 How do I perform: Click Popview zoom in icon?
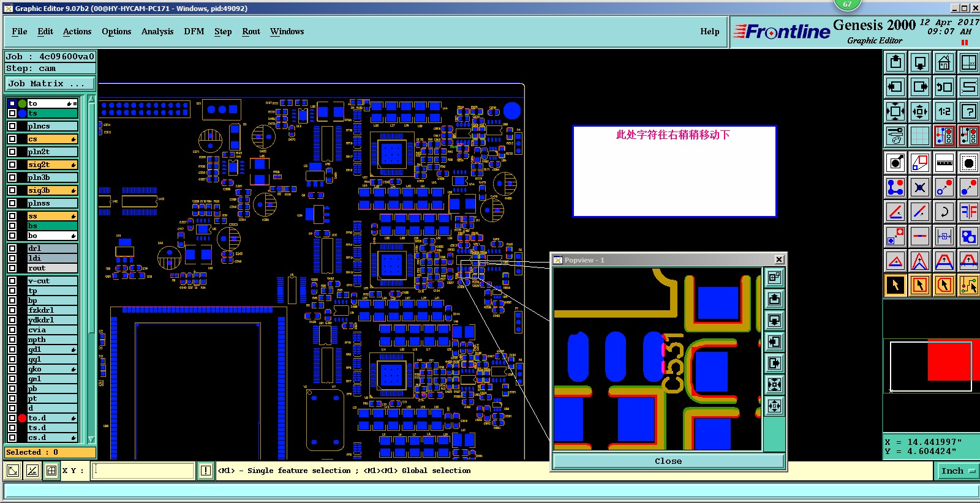click(775, 384)
